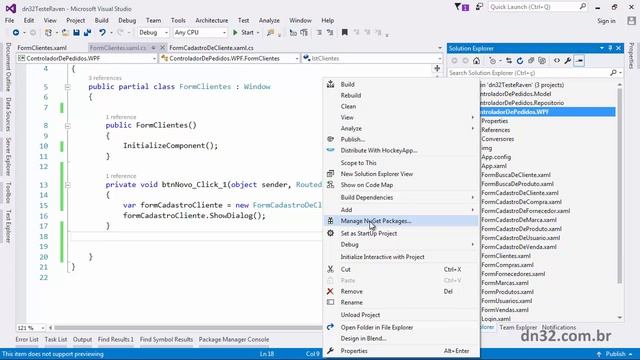Image resolution: width=640 pixels, height=360 pixels.
Task: Select Build in the context menu
Action: coord(401,84)
